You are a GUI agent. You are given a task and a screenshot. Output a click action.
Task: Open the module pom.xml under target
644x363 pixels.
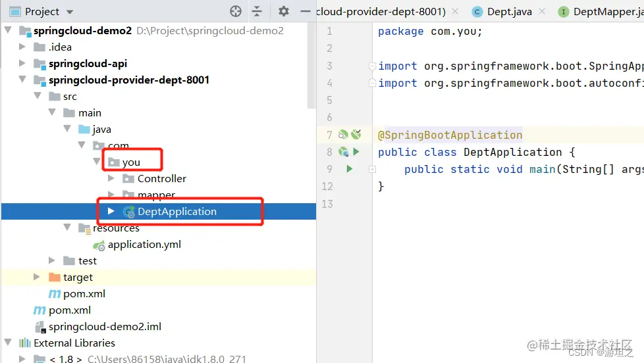[84, 294]
